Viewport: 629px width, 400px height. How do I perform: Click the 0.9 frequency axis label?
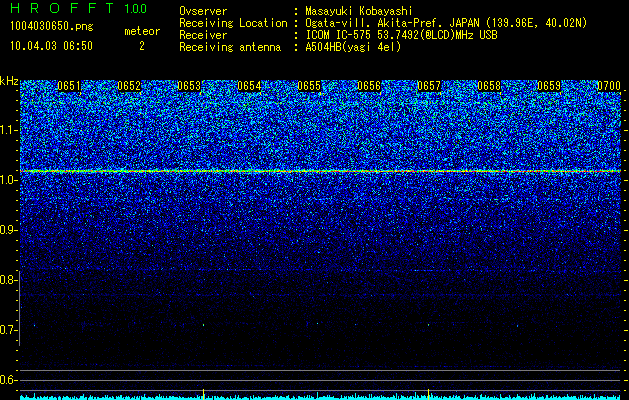(x=7, y=230)
